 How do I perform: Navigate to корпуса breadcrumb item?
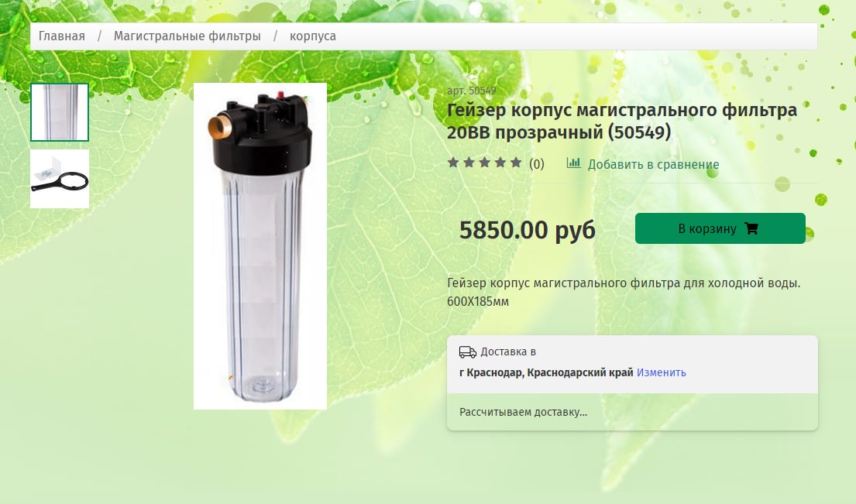click(x=313, y=36)
